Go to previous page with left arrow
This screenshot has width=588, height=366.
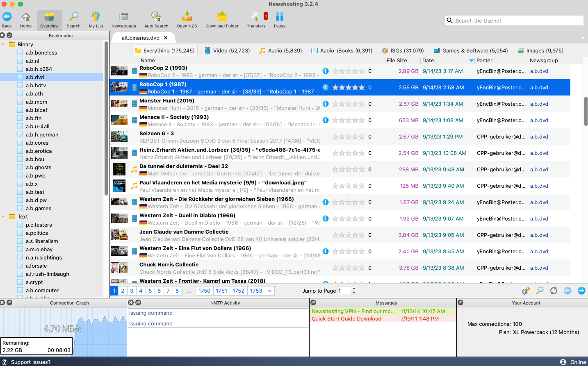tap(567, 291)
